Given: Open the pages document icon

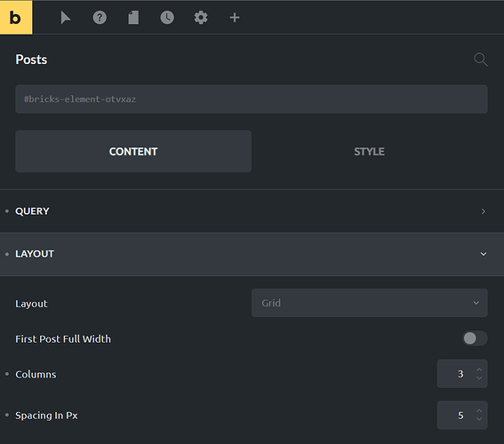Looking at the screenshot, I should point(133,18).
